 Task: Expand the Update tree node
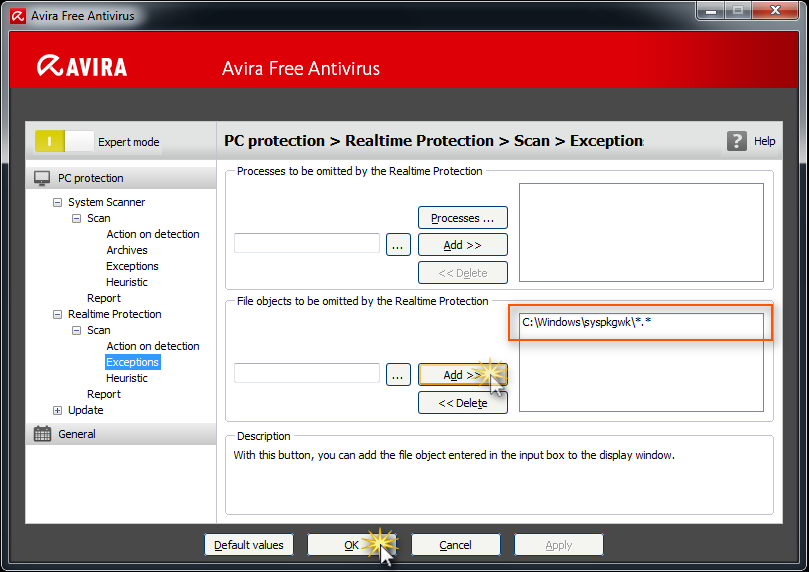click(x=57, y=411)
